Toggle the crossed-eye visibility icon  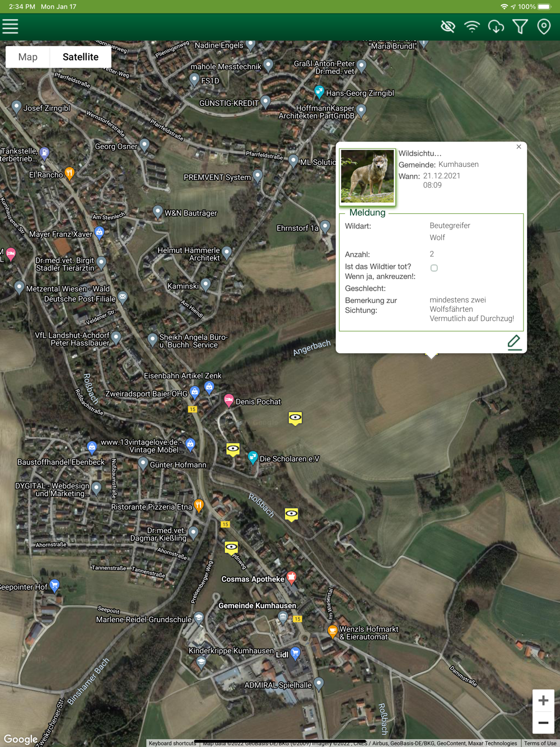coord(448,26)
